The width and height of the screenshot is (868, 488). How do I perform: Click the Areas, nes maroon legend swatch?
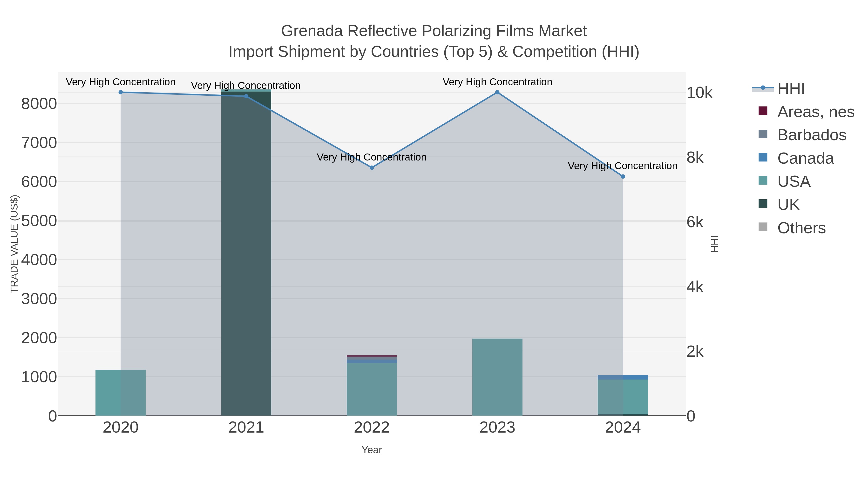pos(763,111)
